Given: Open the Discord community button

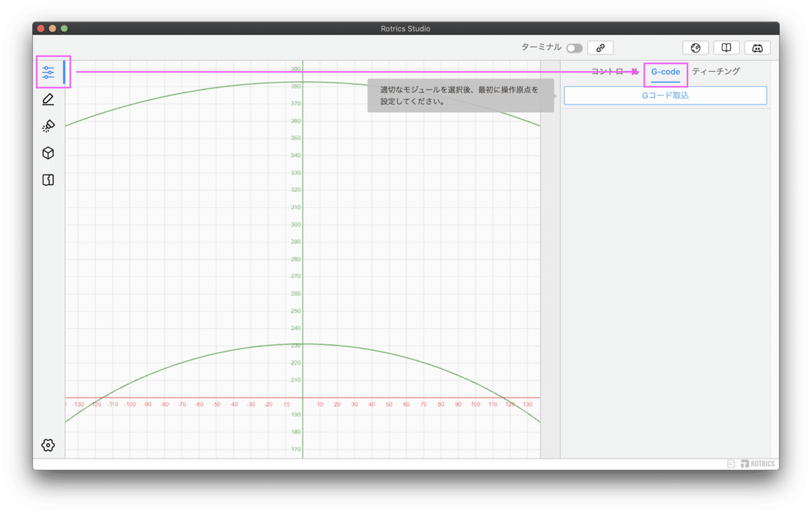Looking at the screenshot, I should point(757,48).
